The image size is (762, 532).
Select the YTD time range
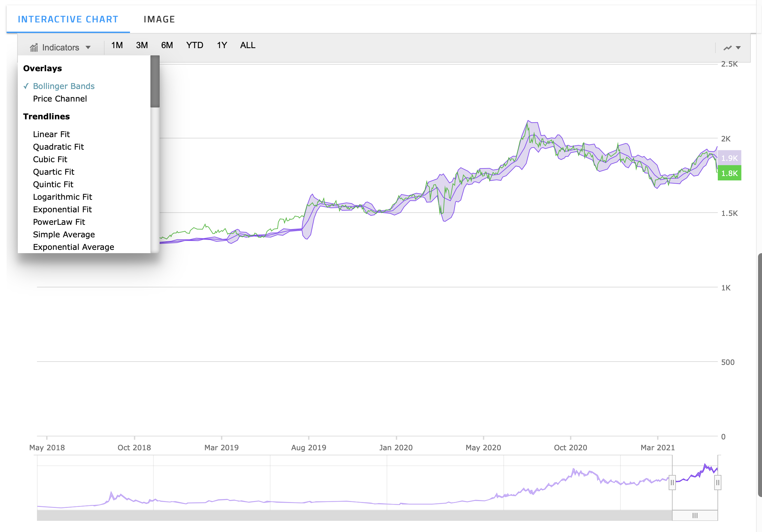(195, 45)
